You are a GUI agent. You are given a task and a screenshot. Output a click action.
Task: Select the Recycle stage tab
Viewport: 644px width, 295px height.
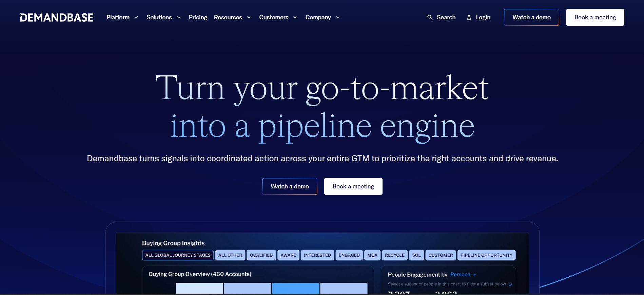[395, 255]
